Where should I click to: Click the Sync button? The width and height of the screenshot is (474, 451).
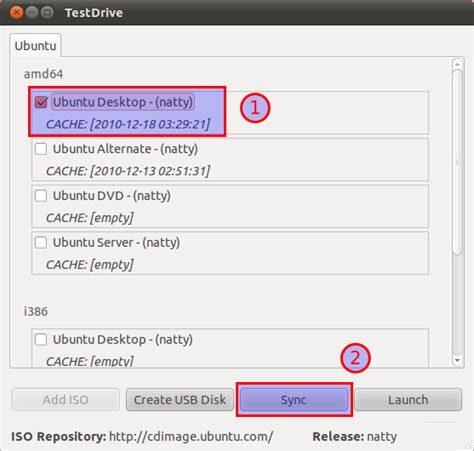[x=294, y=400]
